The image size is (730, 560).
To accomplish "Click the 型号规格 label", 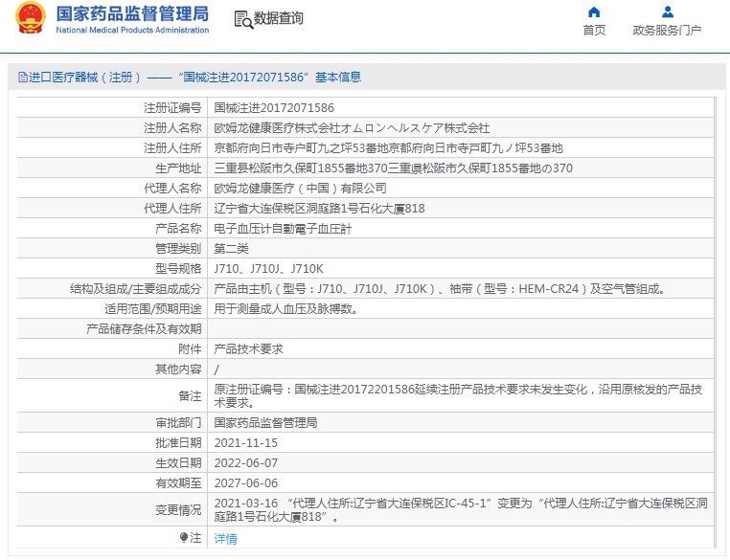I will tap(178, 268).
